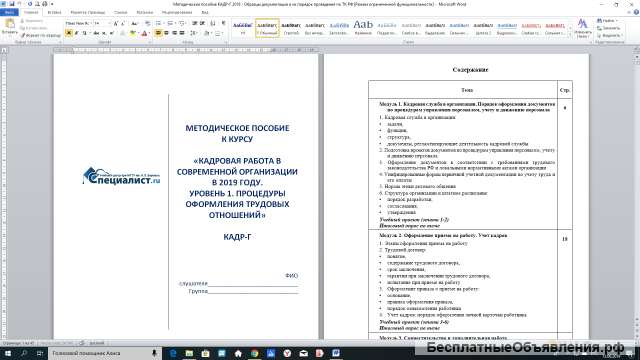Click the Clear Formatting icon
The width and height of the screenshot is (640, 360).
pos(147,24)
